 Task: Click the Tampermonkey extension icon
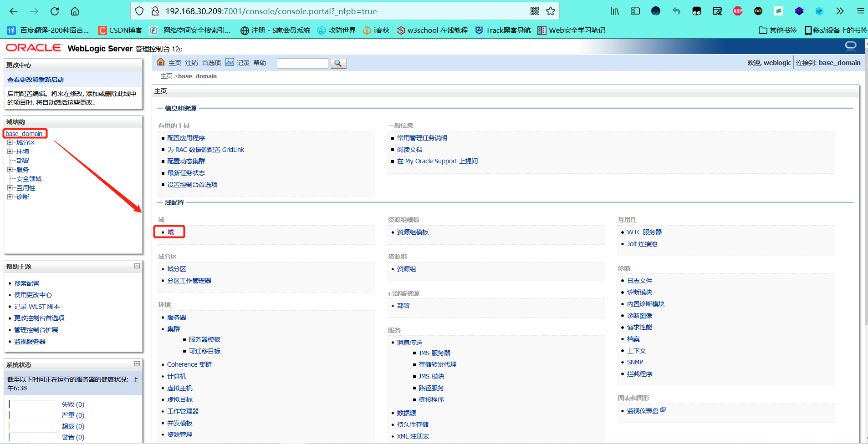click(x=697, y=11)
